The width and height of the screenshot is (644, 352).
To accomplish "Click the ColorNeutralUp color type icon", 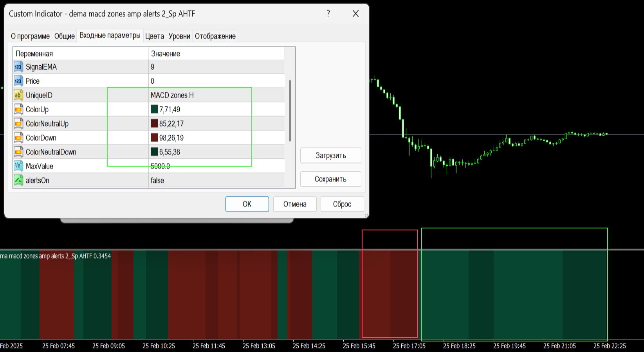I will [x=18, y=124].
